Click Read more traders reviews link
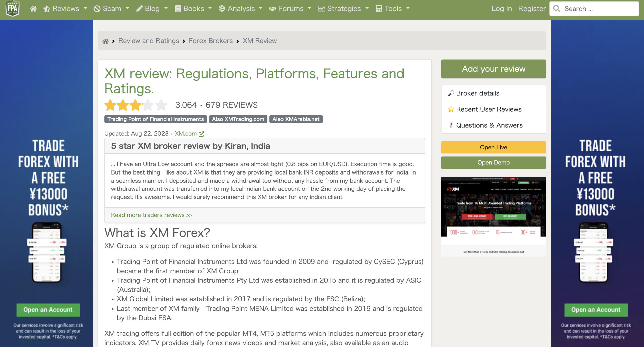This screenshot has width=644, height=347. [x=151, y=215]
